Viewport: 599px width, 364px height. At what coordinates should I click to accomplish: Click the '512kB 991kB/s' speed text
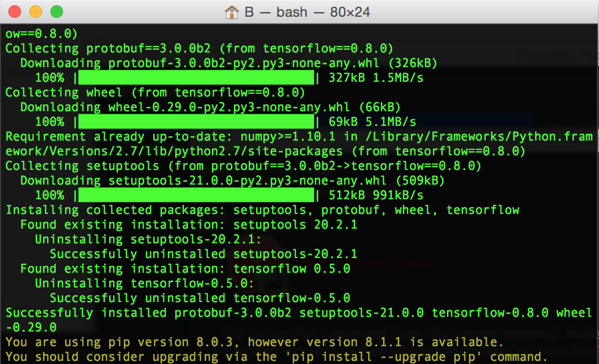pyautogui.click(x=376, y=195)
